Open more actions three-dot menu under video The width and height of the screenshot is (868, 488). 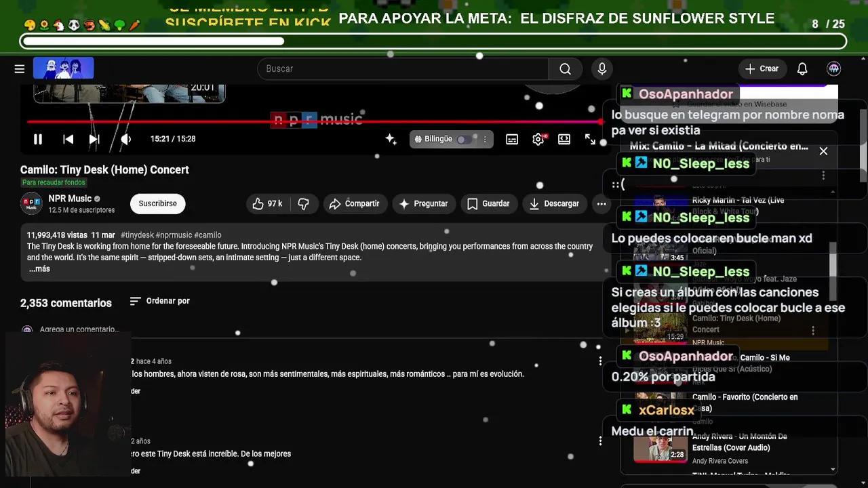tap(601, 203)
